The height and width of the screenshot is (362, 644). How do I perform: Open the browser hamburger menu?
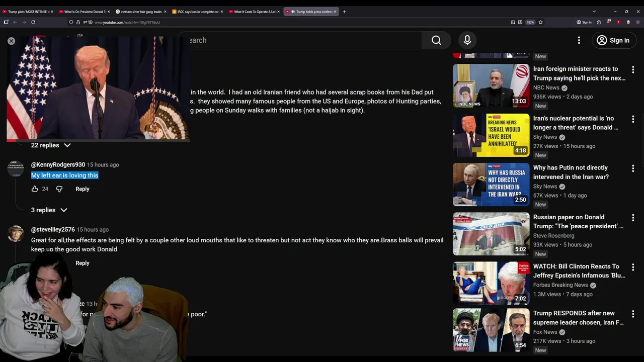tap(638, 22)
